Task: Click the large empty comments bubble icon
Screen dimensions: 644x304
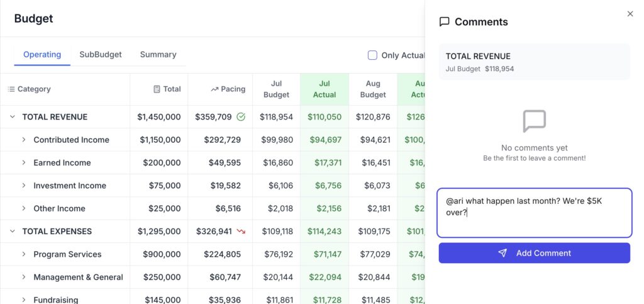Action: point(534,121)
